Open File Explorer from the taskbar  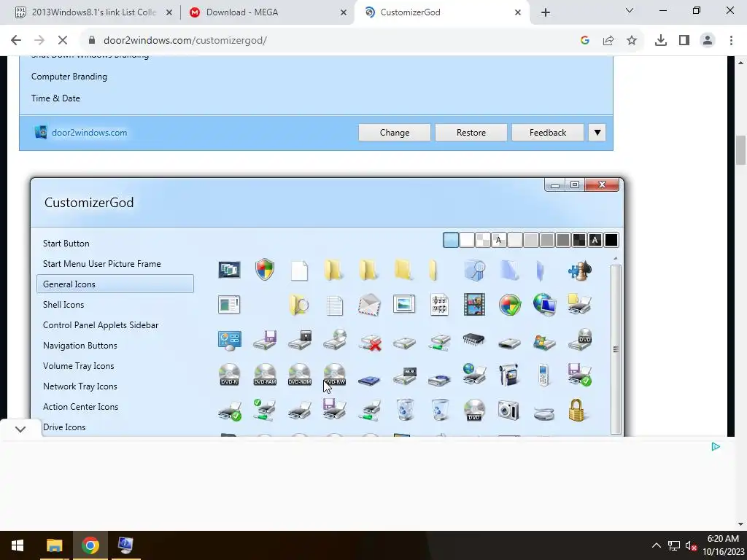pyautogui.click(x=54, y=545)
